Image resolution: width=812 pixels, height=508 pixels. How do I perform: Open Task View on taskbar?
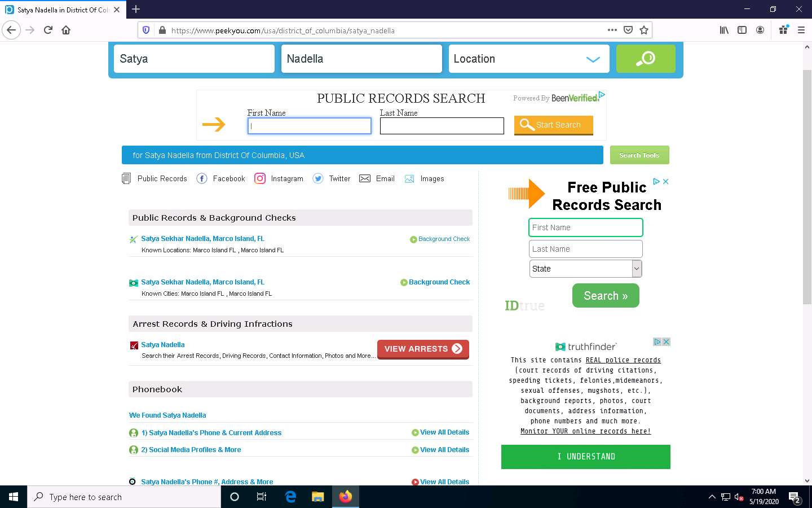262,497
